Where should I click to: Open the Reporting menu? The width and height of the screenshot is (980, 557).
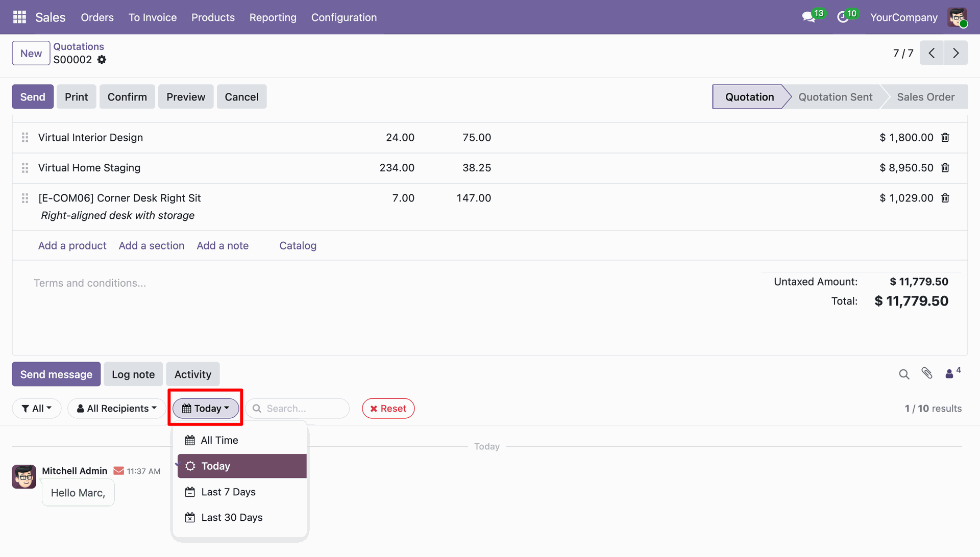pyautogui.click(x=273, y=17)
